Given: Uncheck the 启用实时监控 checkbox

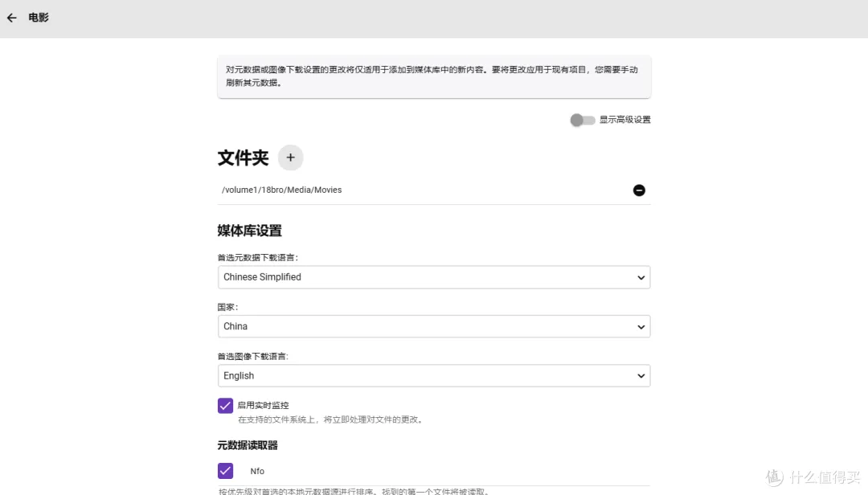Looking at the screenshot, I should (x=226, y=406).
